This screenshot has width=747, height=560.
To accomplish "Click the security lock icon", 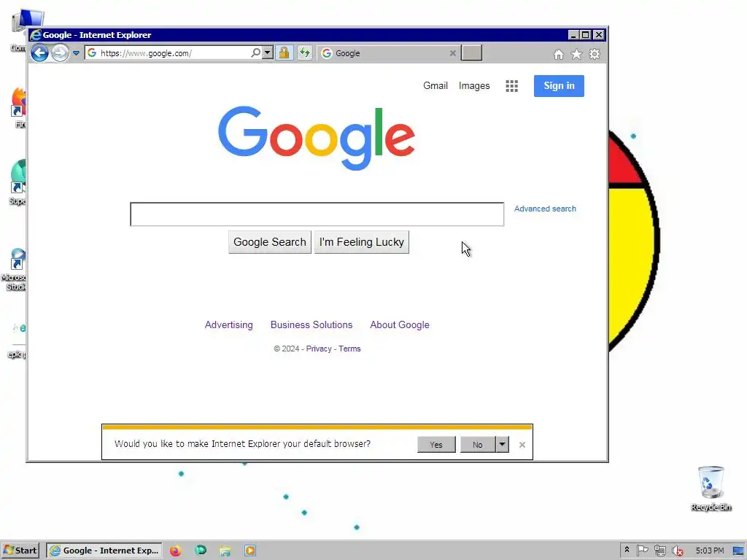I will pos(284,52).
